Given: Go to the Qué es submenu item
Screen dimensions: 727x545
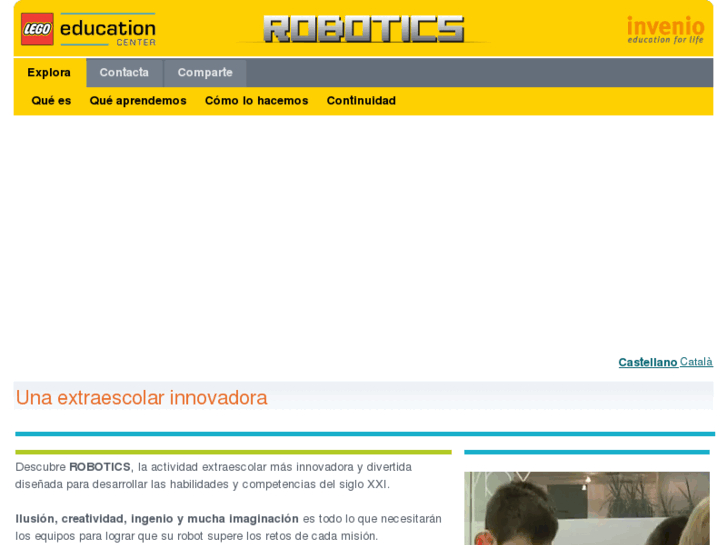Looking at the screenshot, I should [51, 101].
